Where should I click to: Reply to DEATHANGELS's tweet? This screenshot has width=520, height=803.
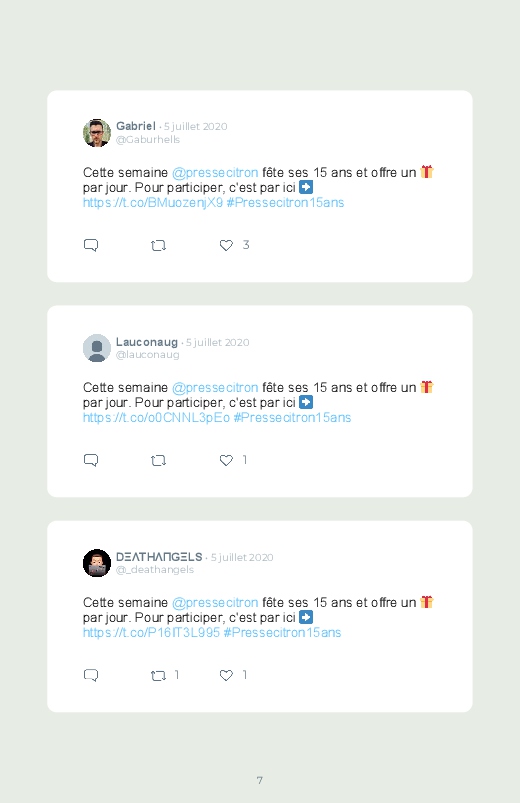pyautogui.click(x=91, y=675)
